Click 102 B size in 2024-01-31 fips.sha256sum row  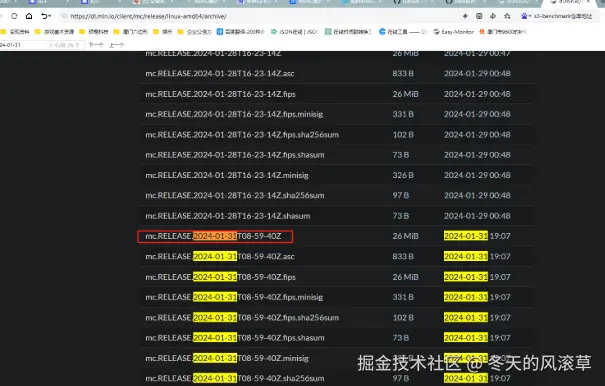click(403, 318)
